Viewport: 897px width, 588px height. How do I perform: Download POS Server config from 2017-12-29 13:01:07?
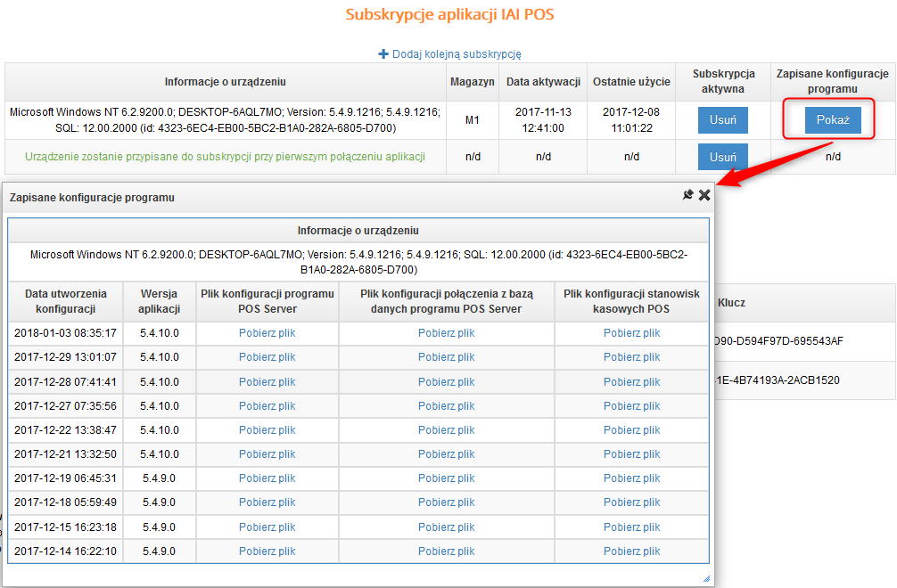267,357
